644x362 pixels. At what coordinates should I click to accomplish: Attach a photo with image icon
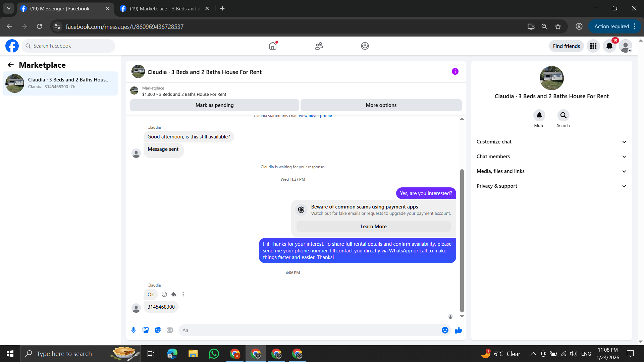(x=146, y=330)
